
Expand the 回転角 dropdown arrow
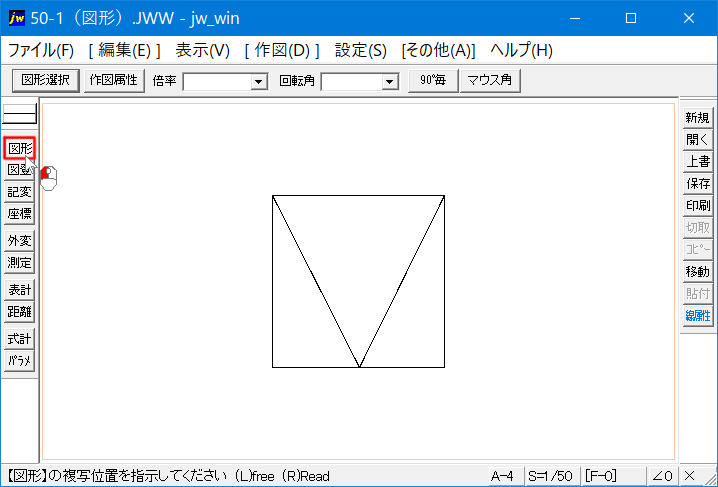click(390, 81)
